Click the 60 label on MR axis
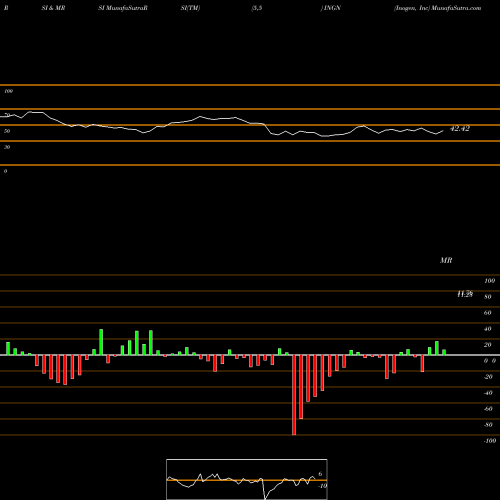 [488, 313]
